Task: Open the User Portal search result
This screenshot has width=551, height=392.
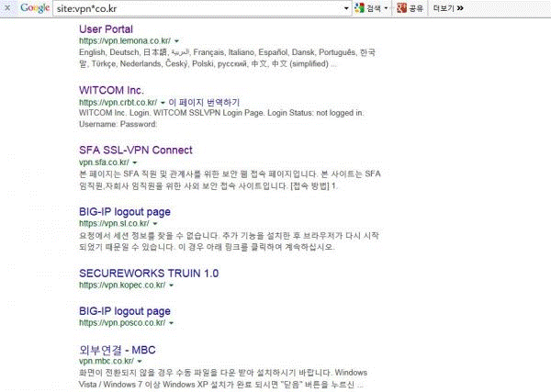Action: (106, 29)
